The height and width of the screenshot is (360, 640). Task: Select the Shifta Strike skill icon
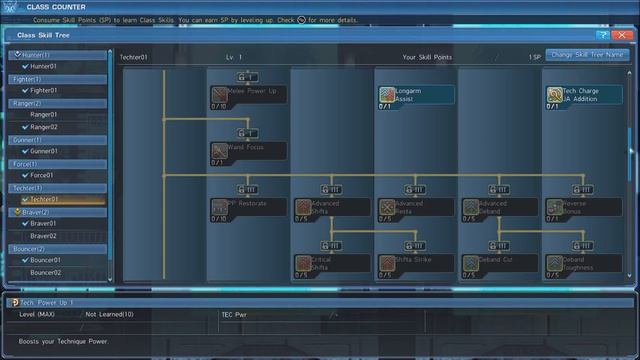[x=387, y=263]
